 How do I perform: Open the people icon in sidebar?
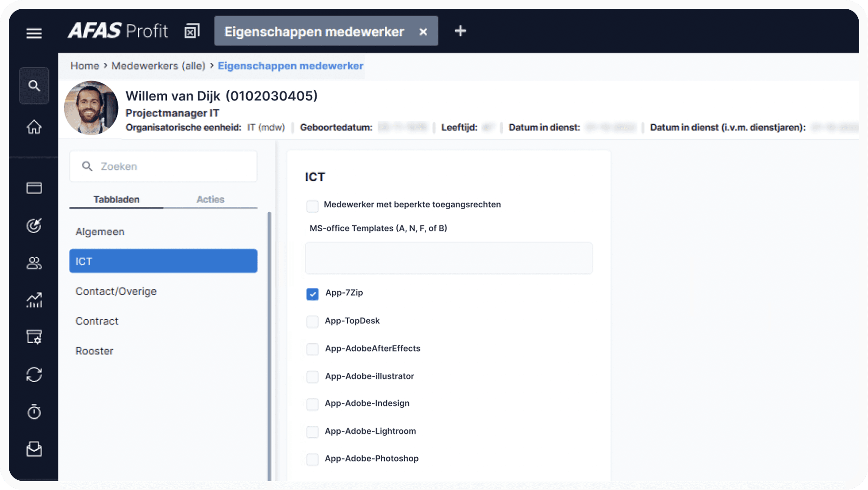click(x=34, y=263)
